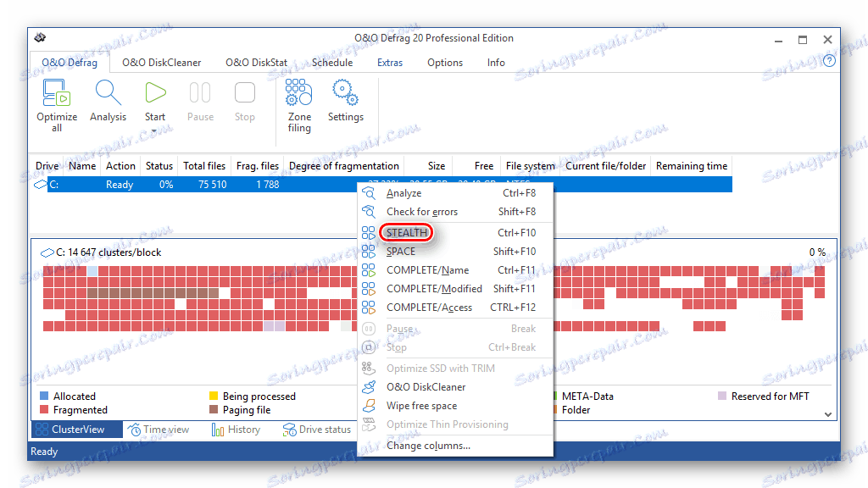The image size is (868, 488).
Task: Open the O&O DiskCleaner tab
Action: pyautogui.click(x=162, y=63)
